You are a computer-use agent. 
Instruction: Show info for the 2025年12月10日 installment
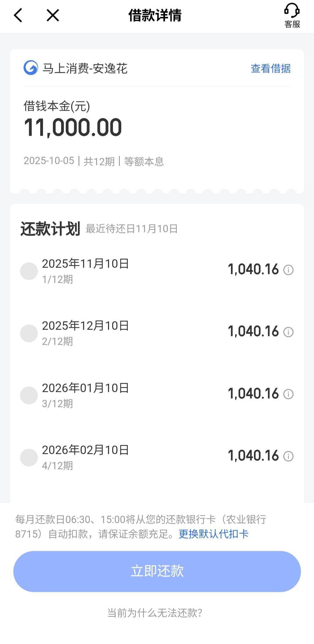pyautogui.click(x=288, y=332)
